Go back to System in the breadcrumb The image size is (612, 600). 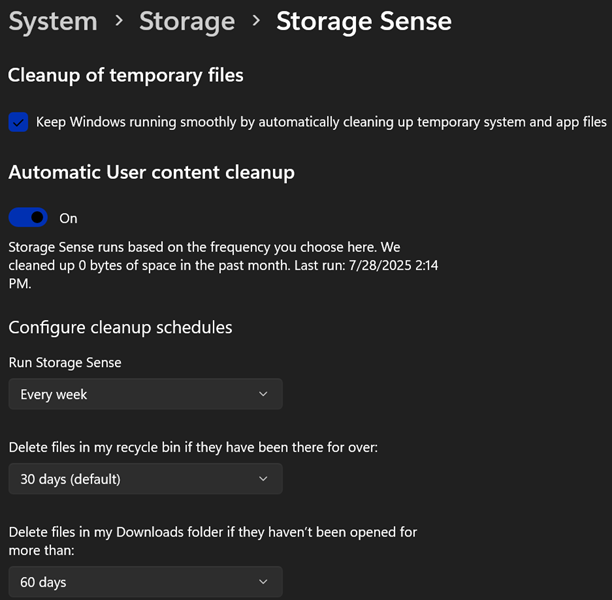click(53, 21)
